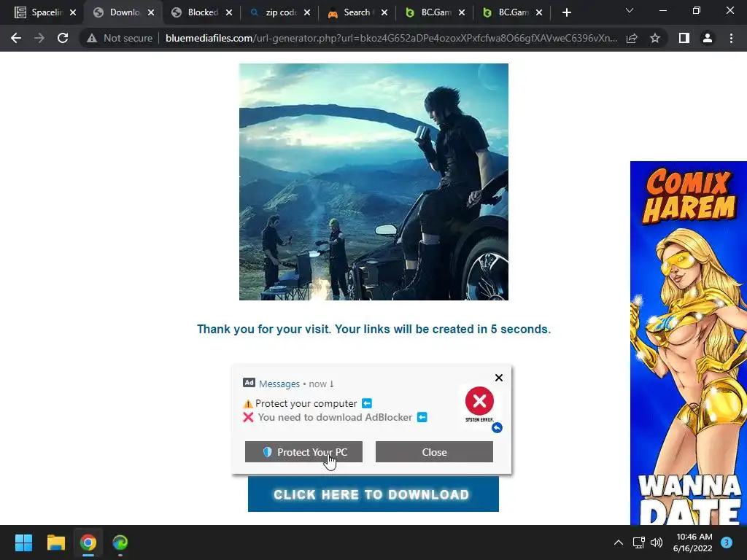Open the Chrome side panel
This screenshot has width=747, height=560.
click(x=684, y=38)
